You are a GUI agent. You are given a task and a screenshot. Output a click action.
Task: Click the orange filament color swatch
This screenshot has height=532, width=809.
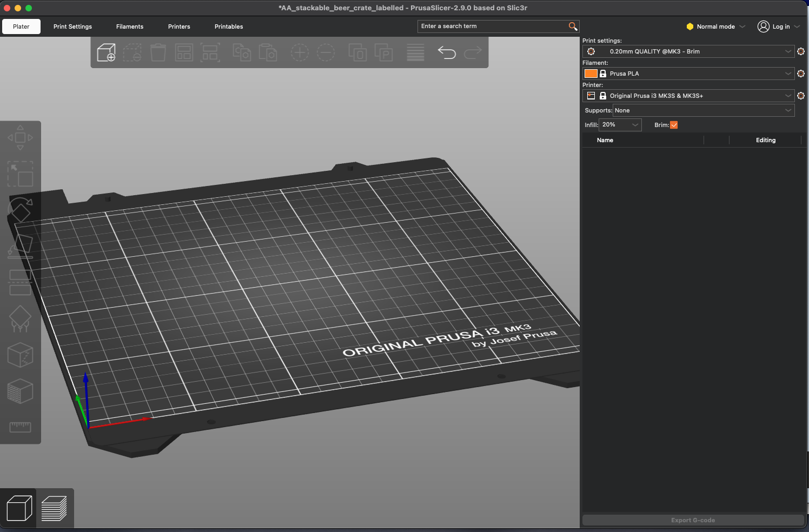pos(591,74)
